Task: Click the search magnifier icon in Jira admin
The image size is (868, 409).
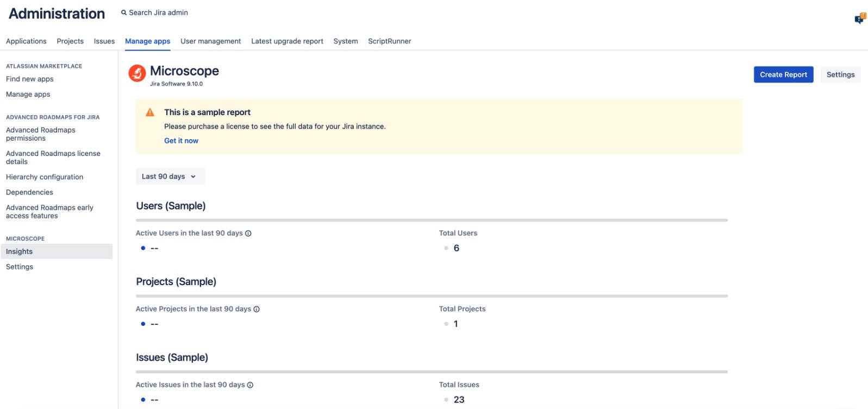Action: 124,12
